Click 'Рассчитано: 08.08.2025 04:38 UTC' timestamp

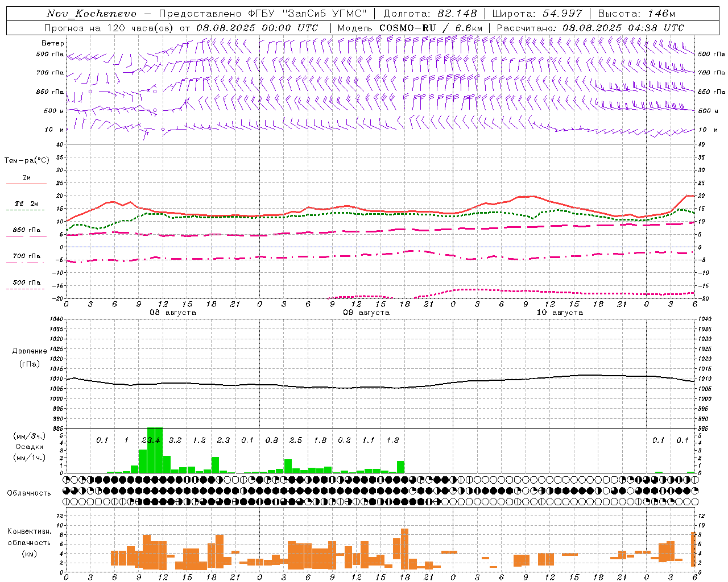point(590,28)
